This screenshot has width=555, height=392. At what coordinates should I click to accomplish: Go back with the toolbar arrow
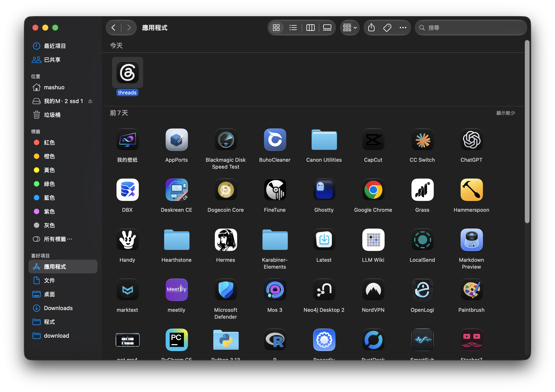click(113, 28)
